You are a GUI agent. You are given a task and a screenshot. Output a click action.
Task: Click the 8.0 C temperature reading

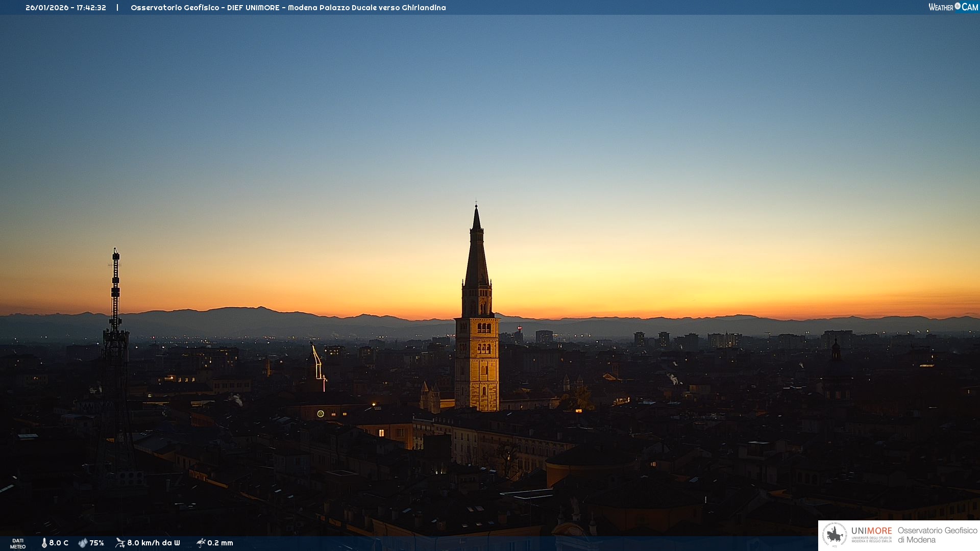(59, 543)
